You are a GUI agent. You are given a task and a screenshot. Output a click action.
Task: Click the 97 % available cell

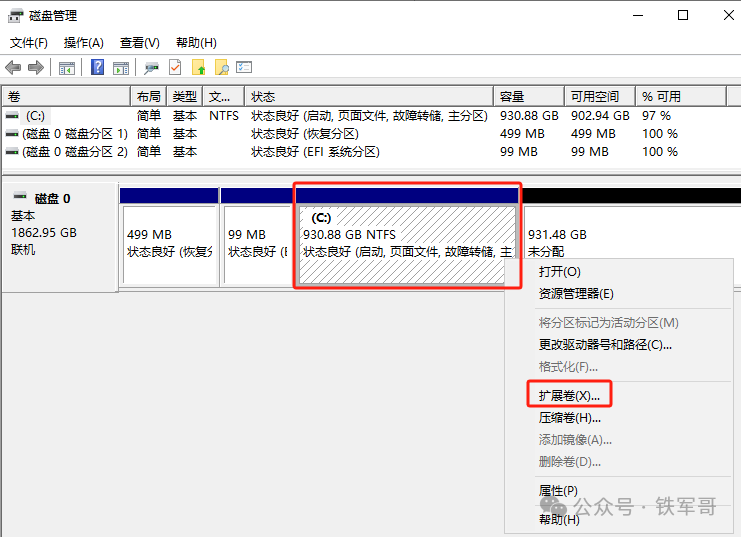(656, 116)
